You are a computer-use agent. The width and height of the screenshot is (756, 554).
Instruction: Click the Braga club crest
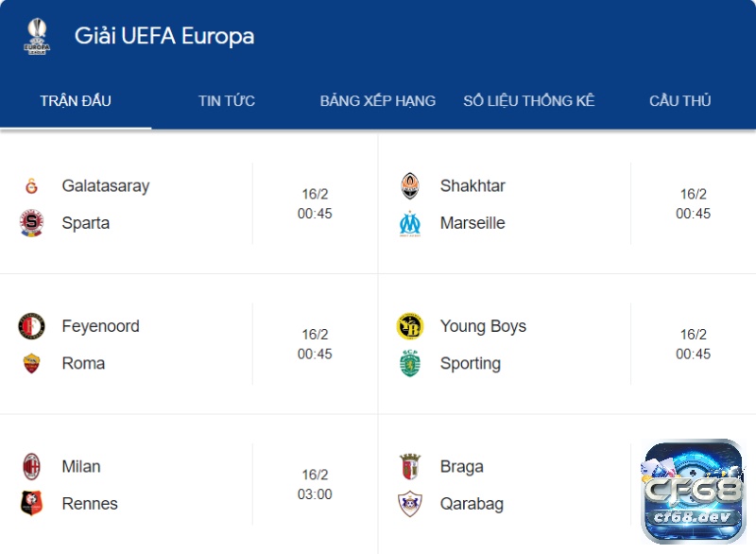pos(410,466)
